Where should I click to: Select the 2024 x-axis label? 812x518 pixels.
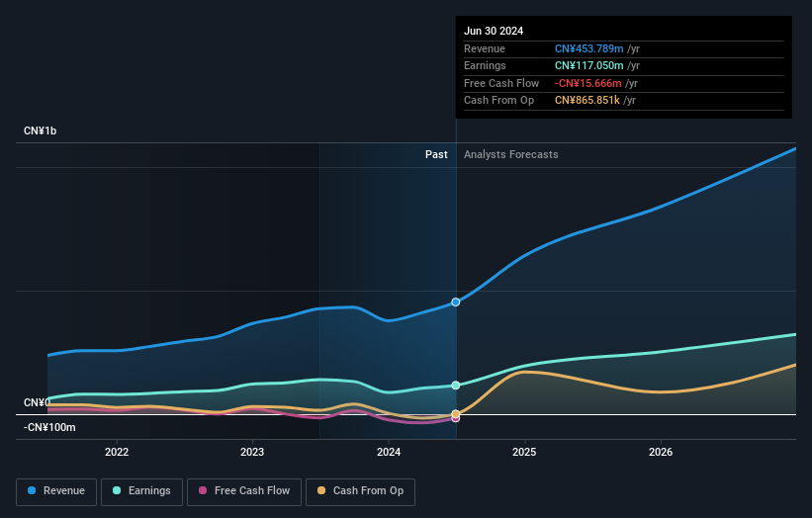[389, 452]
